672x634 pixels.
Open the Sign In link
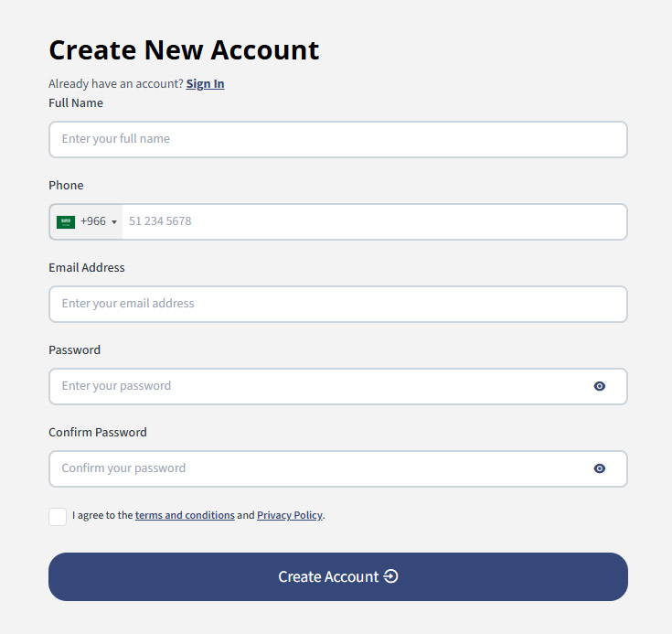click(x=205, y=84)
